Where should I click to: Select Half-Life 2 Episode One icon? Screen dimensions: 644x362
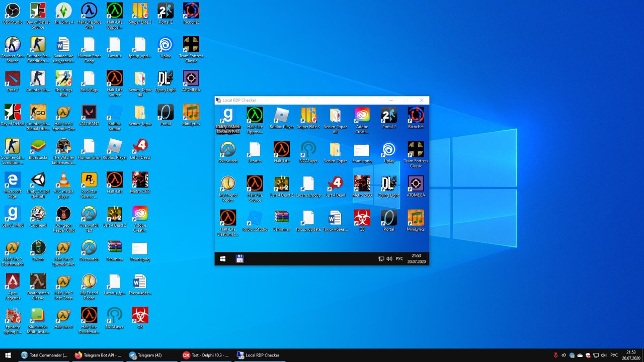coord(64,117)
